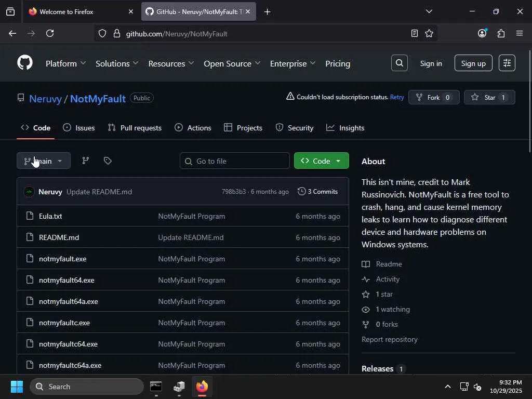Screen dimensions: 532x399
Task: Open the green Code dropdown
Action: point(321,161)
